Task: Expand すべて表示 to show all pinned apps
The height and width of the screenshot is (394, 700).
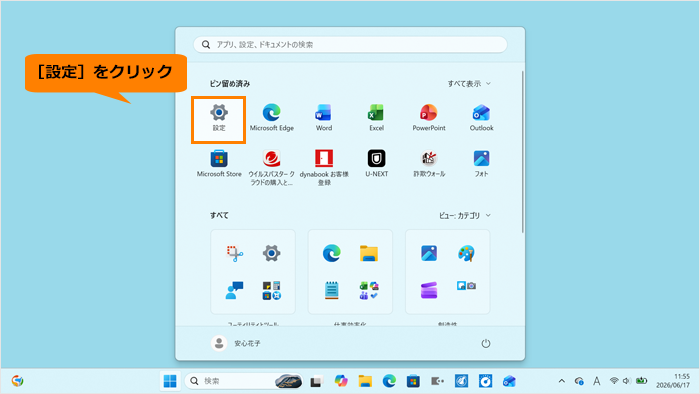Action: pyautogui.click(x=469, y=83)
